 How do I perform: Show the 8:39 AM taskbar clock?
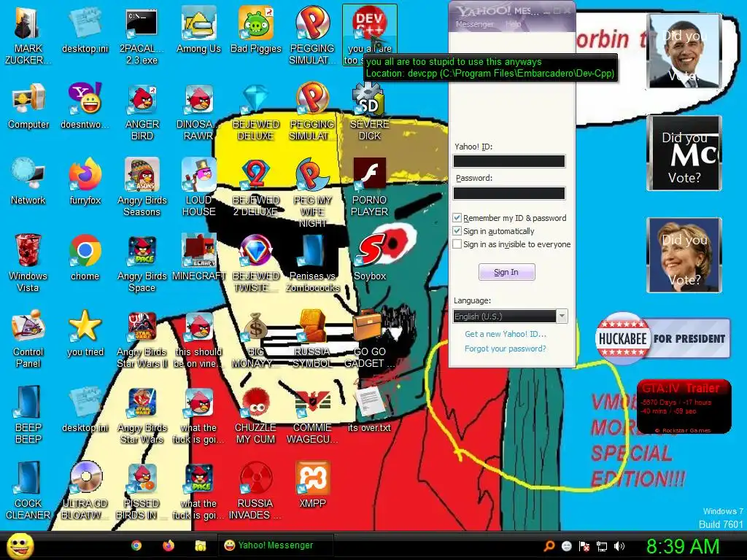682,546
